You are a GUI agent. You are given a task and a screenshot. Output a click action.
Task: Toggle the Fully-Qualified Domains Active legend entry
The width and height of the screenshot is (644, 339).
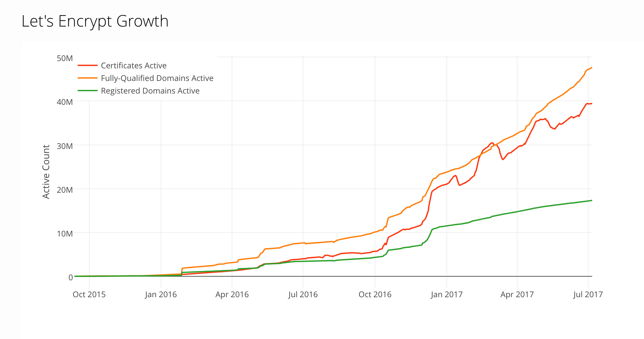(145, 78)
